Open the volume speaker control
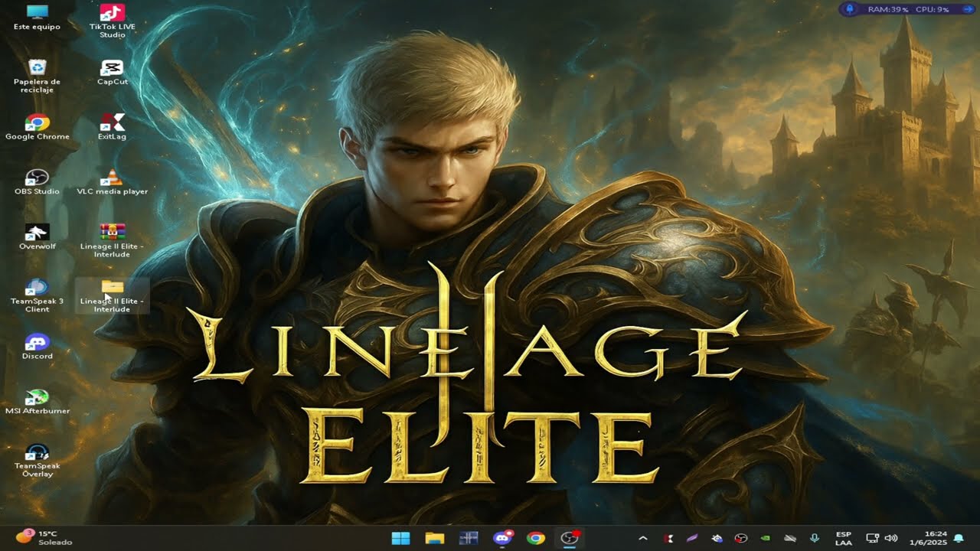 coord(890,538)
